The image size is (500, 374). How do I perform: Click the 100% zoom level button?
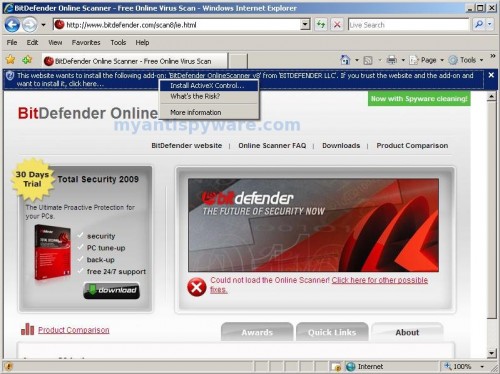coord(458,367)
